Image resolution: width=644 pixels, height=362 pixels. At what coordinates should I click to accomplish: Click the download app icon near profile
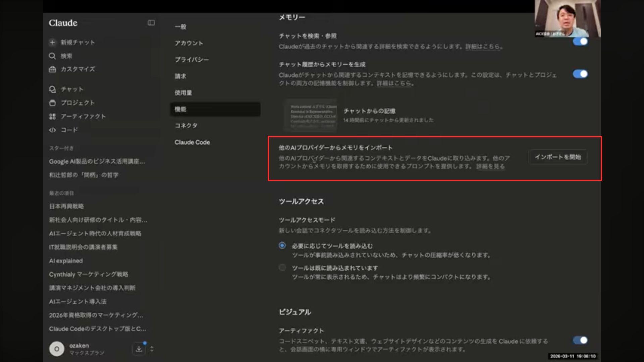coord(139,349)
